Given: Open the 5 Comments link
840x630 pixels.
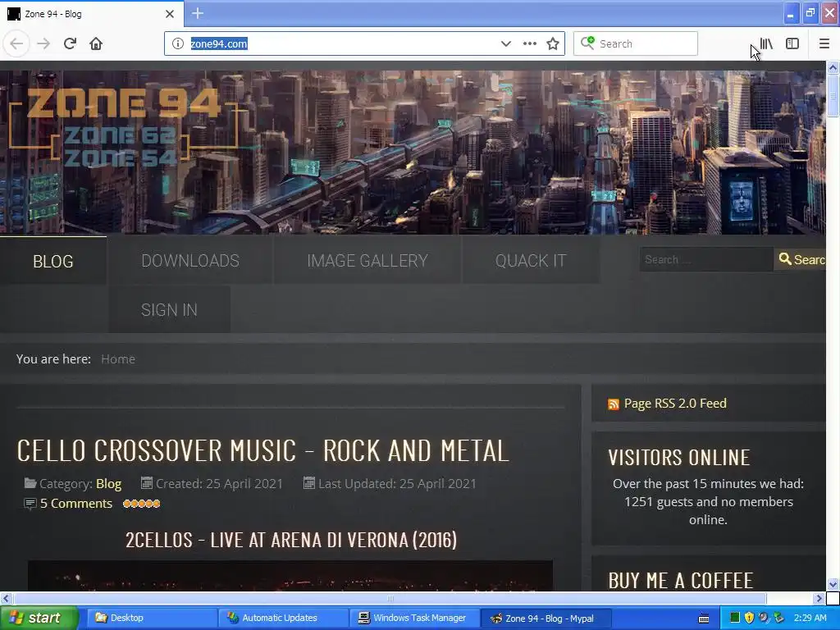Looking at the screenshot, I should pos(76,504).
